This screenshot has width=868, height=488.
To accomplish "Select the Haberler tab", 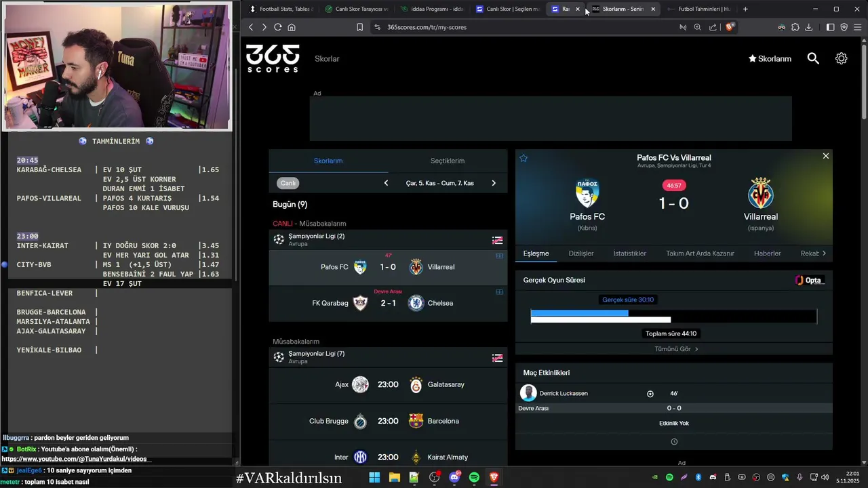I will tap(768, 253).
